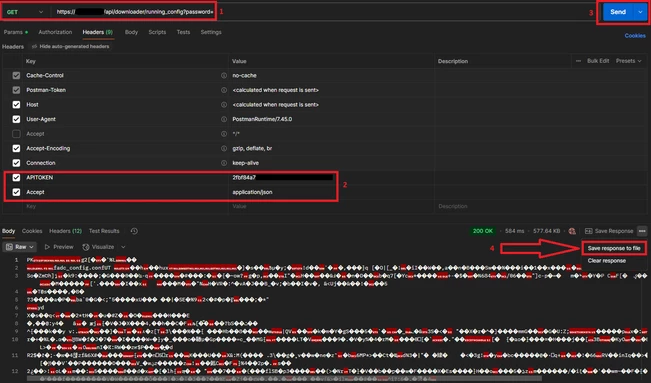Click the gzip, deflate, br value
The height and width of the screenshot is (383, 651).
(x=252, y=148)
